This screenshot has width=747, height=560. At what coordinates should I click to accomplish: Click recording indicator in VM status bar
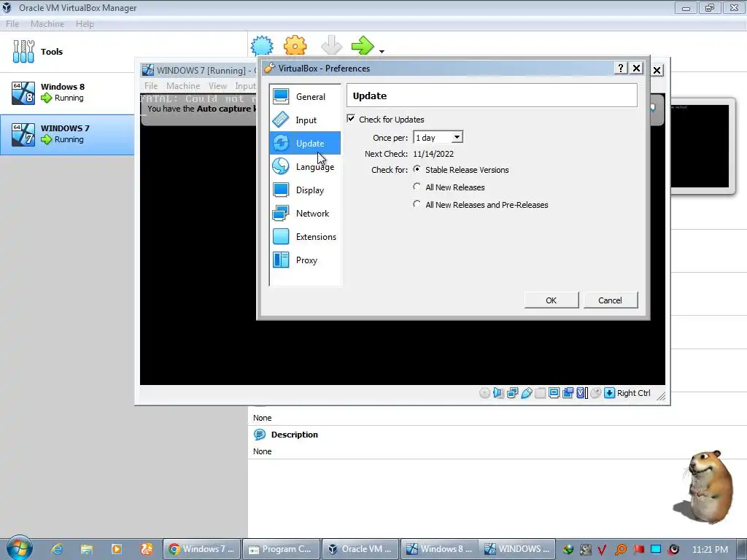[568, 393]
